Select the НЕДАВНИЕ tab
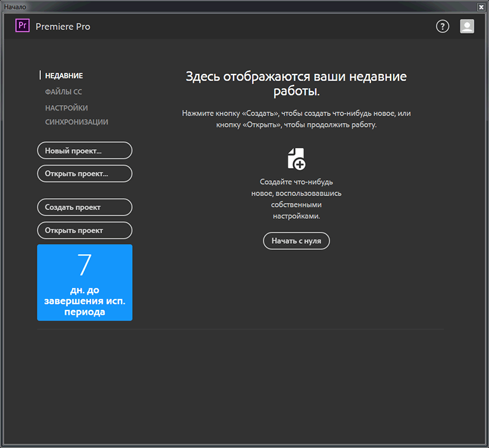 (x=64, y=75)
